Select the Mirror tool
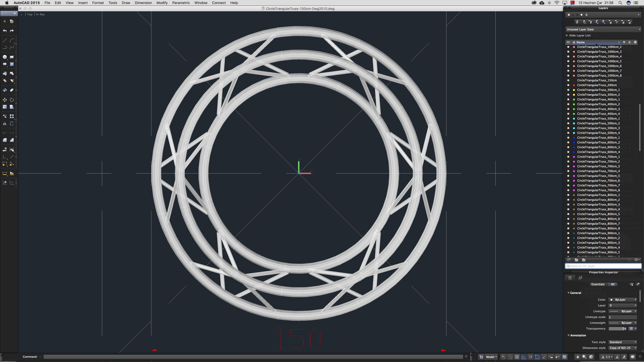The image size is (644, 362). [5, 123]
